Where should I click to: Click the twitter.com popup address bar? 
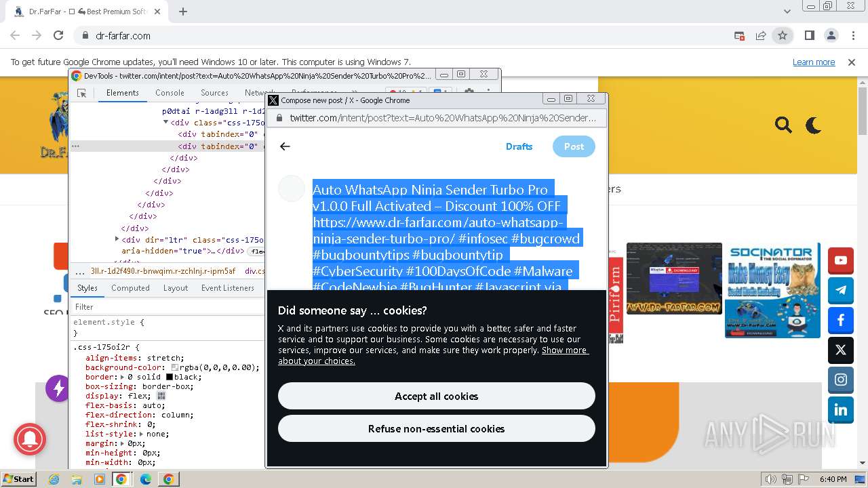coord(437,118)
